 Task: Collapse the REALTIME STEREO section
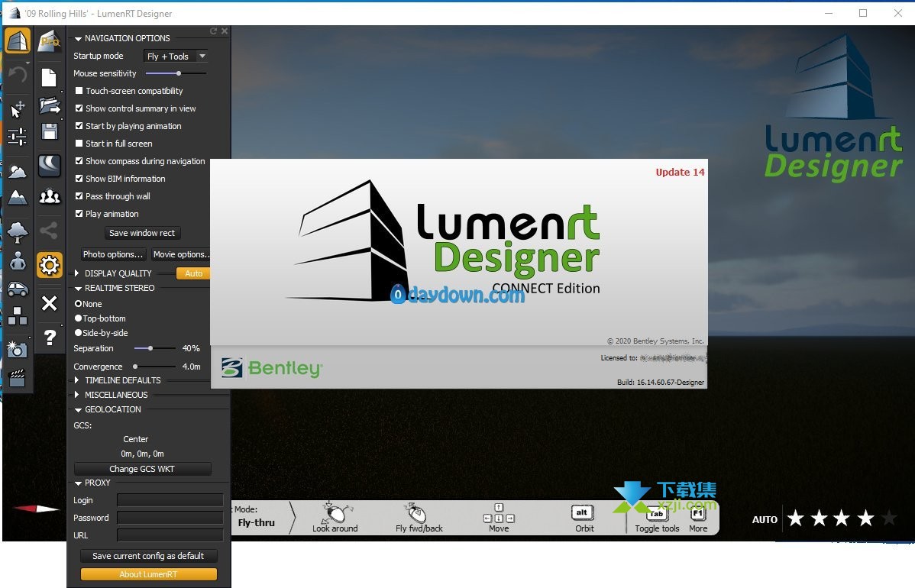78,289
